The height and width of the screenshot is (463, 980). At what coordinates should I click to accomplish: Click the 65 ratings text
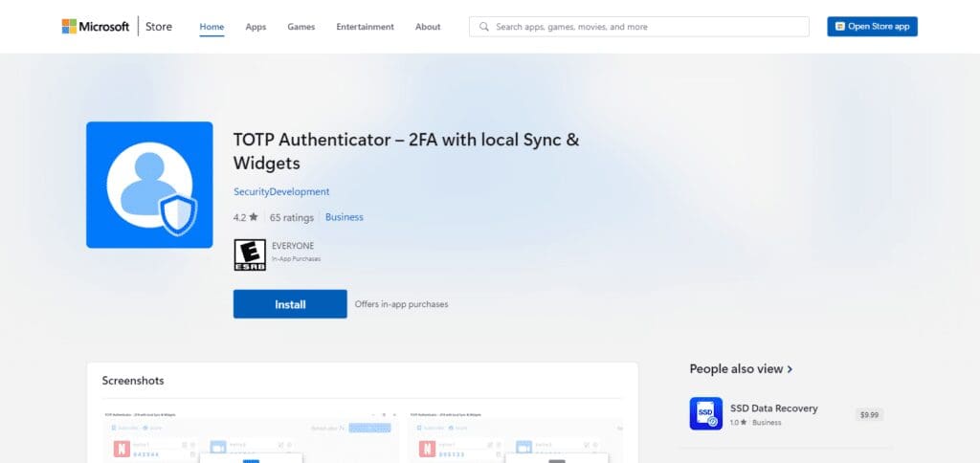point(292,217)
